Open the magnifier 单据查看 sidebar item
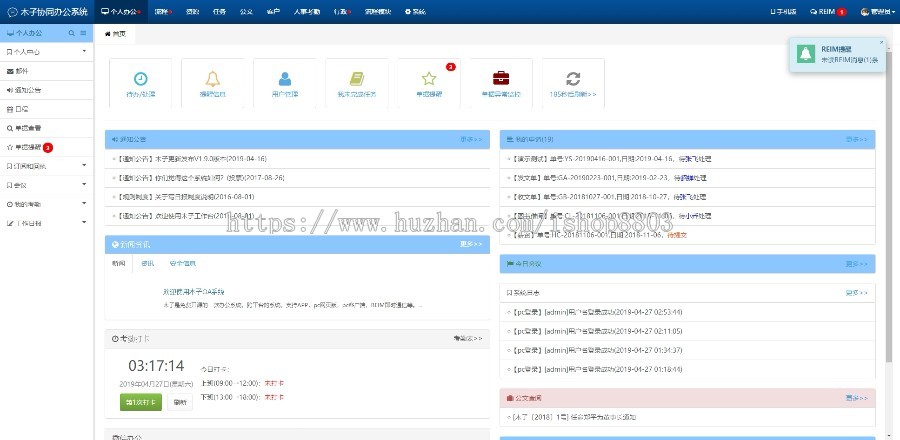 tap(46, 128)
